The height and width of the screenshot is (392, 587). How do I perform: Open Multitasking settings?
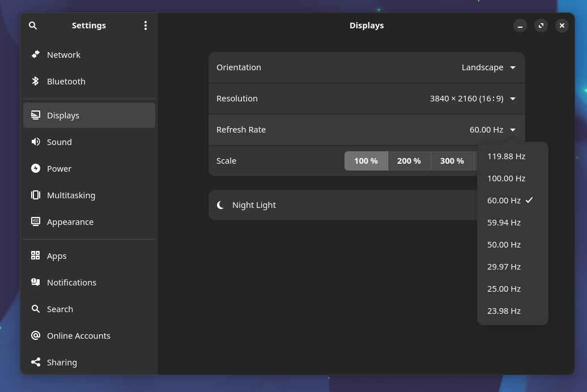click(89, 195)
